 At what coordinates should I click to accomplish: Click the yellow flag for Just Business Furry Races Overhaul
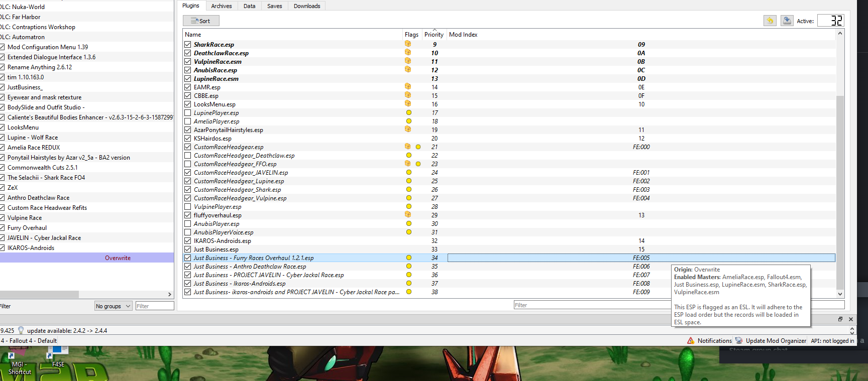409,258
